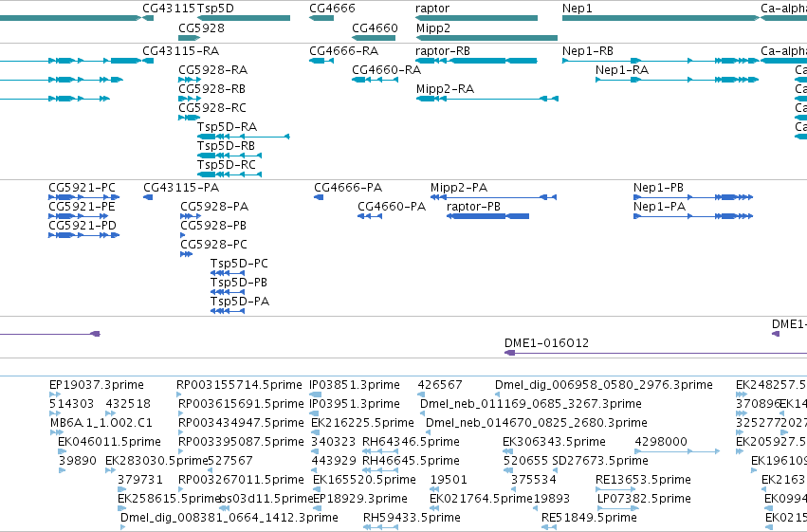Viewport: 807px width, 532px height.
Task: Select protein CG4660-PA
Action: click(x=370, y=216)
